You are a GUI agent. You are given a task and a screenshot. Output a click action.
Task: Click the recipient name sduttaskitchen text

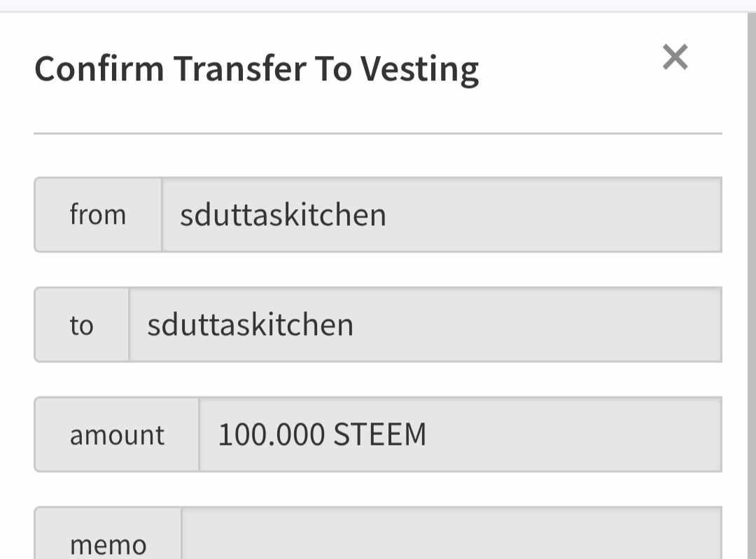[250, 325]
